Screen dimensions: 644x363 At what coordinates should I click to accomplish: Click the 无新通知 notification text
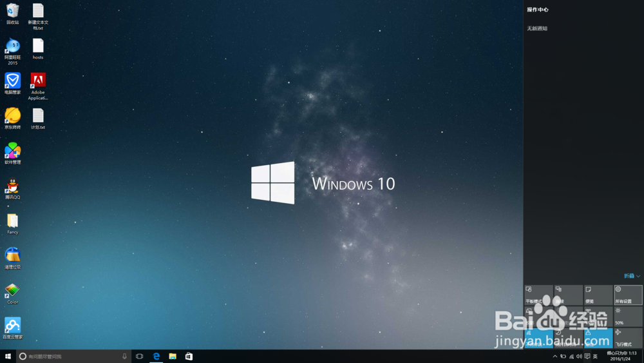(537, 28)
